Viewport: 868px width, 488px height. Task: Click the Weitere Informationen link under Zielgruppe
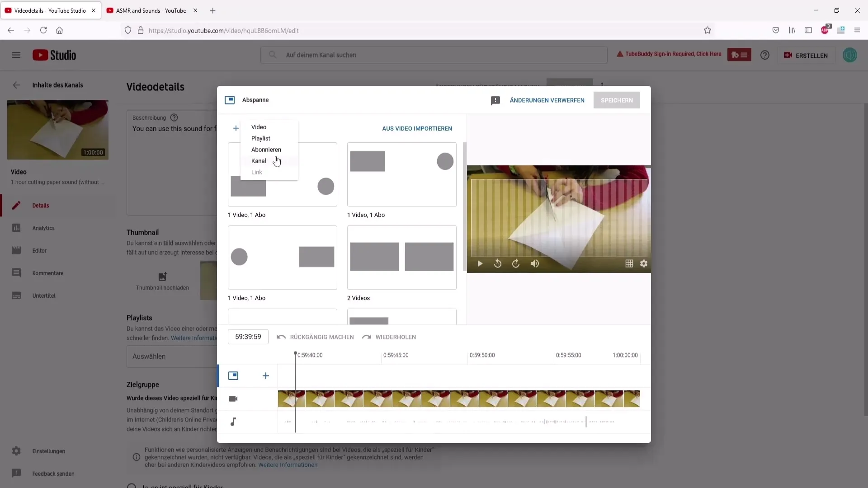coord(288,465)
